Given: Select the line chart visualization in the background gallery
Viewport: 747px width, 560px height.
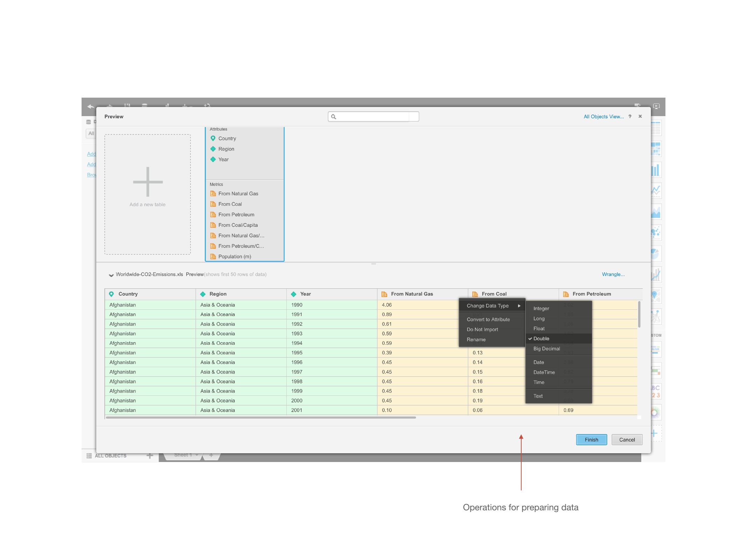Looking at the screenshot, I should click(656, 191).
